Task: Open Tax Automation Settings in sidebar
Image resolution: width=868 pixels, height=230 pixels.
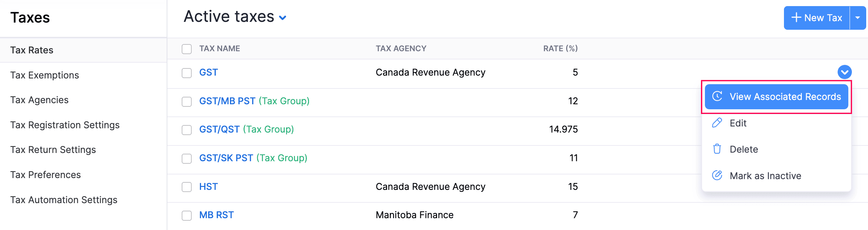Action: click(64, 200)
